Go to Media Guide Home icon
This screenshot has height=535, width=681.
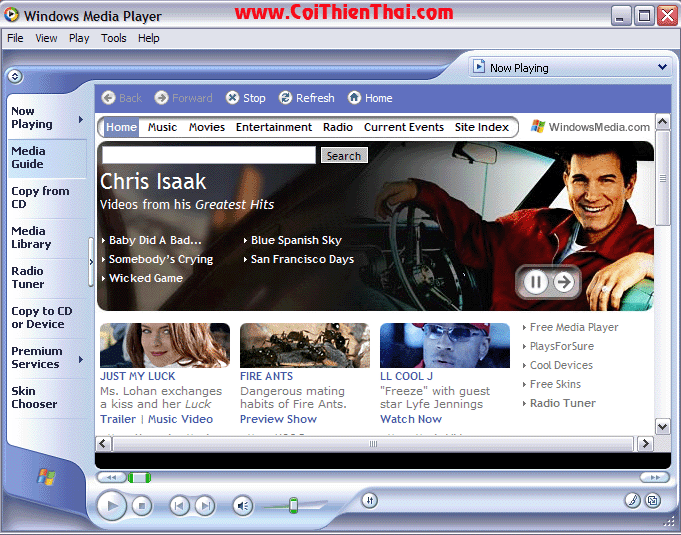click(354, 98)
